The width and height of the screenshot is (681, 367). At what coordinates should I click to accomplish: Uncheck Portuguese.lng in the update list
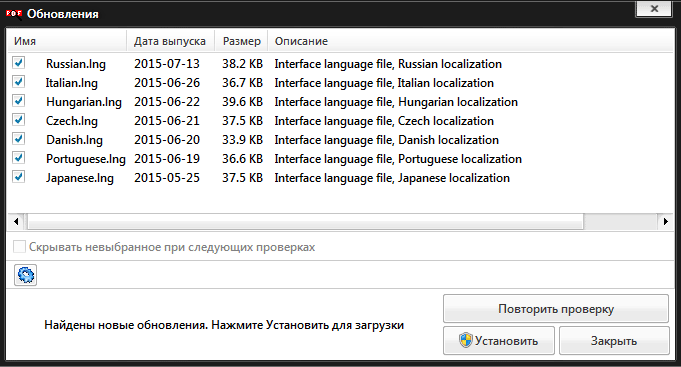[x=19, y=158]
